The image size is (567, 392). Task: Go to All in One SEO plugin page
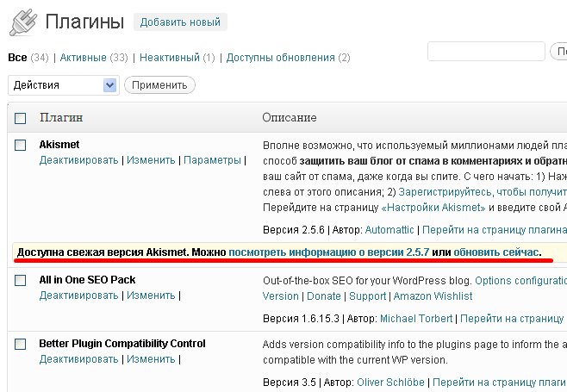pyautogui.click(x=512, y=319)
